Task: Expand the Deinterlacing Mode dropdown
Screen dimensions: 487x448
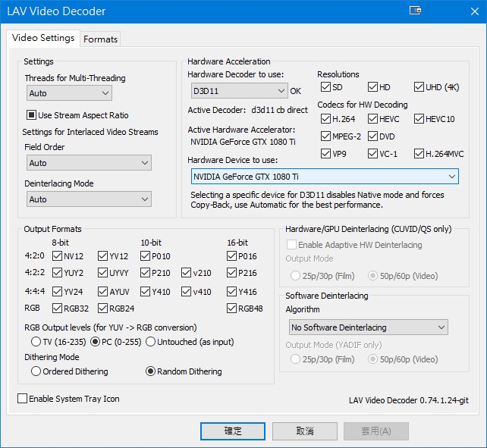Action: pyautogui.click(x=90, y=199)
